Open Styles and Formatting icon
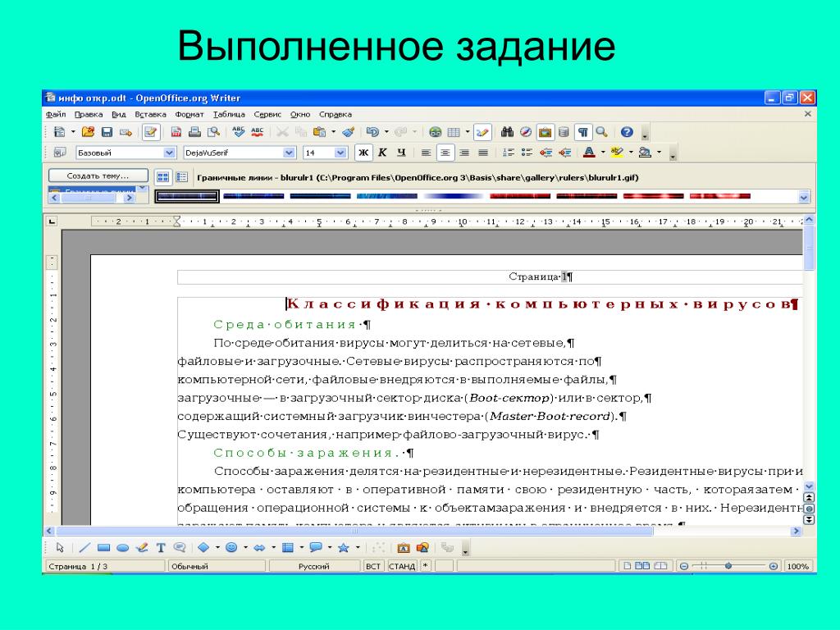 tap(60, 153)
